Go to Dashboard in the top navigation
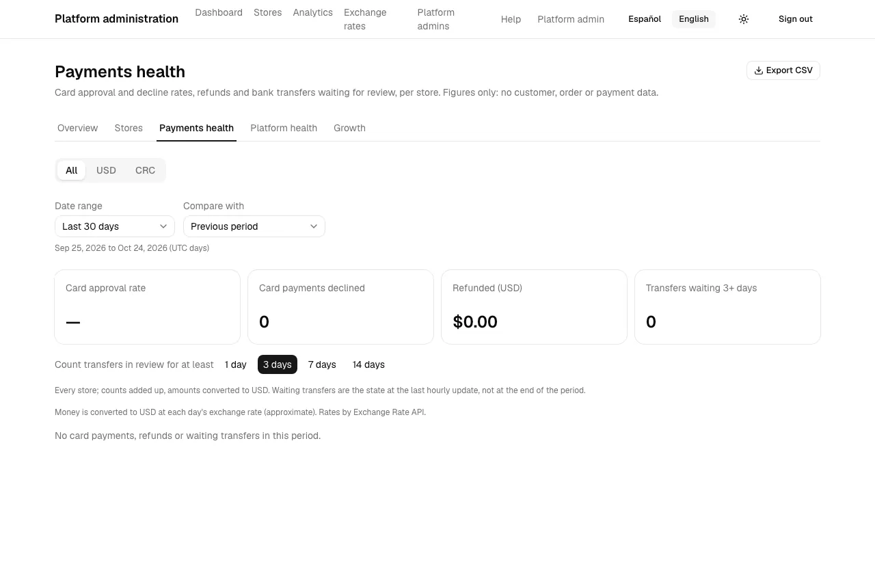875x588 pixels. click(219, 12)
